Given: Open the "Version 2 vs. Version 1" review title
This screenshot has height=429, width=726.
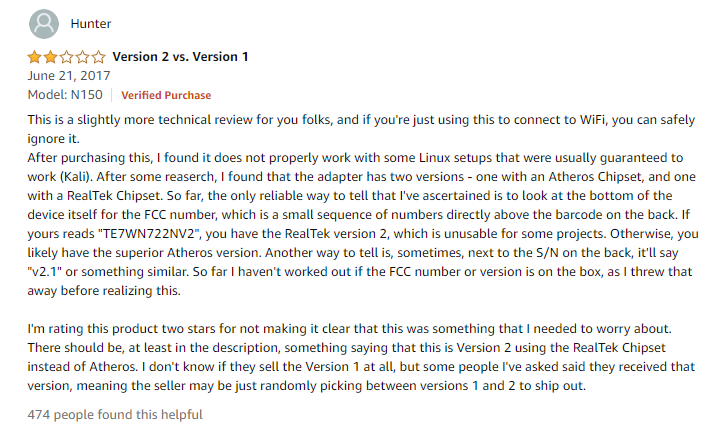Looking at the screenshot, I should point(180,57).
